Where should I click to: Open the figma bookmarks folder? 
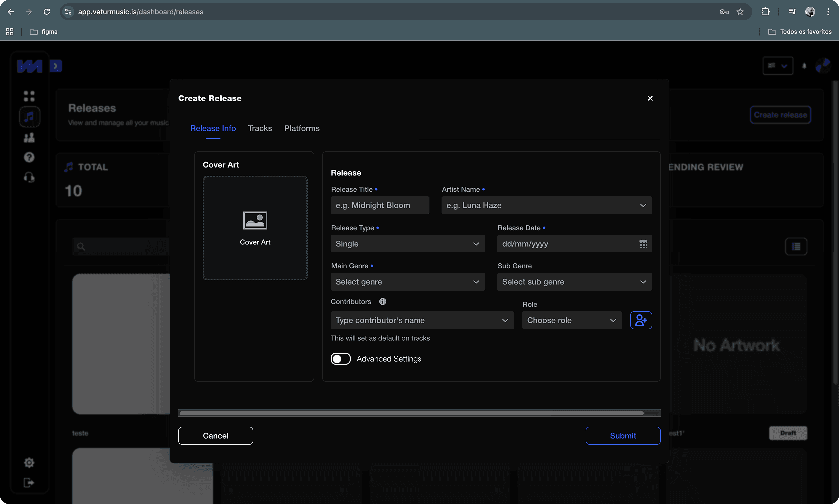coord(44,32)
